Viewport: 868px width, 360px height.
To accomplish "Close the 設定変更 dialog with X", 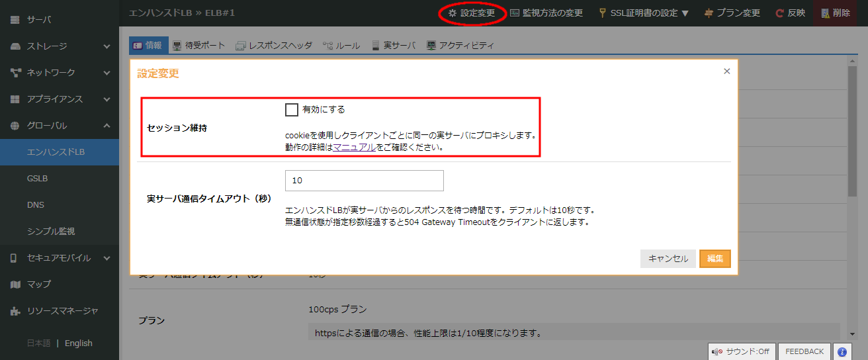I will tap(726, 71).
